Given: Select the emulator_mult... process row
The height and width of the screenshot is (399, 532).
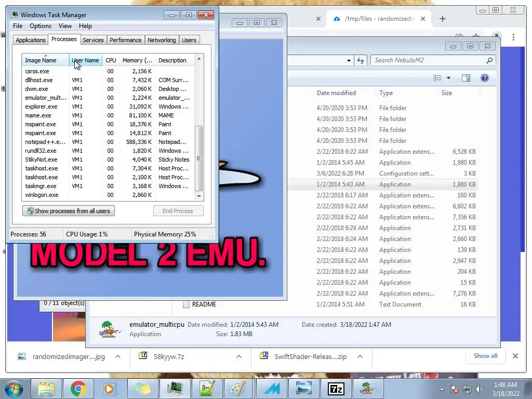Looking at the screenshot, I should [108, 98].
